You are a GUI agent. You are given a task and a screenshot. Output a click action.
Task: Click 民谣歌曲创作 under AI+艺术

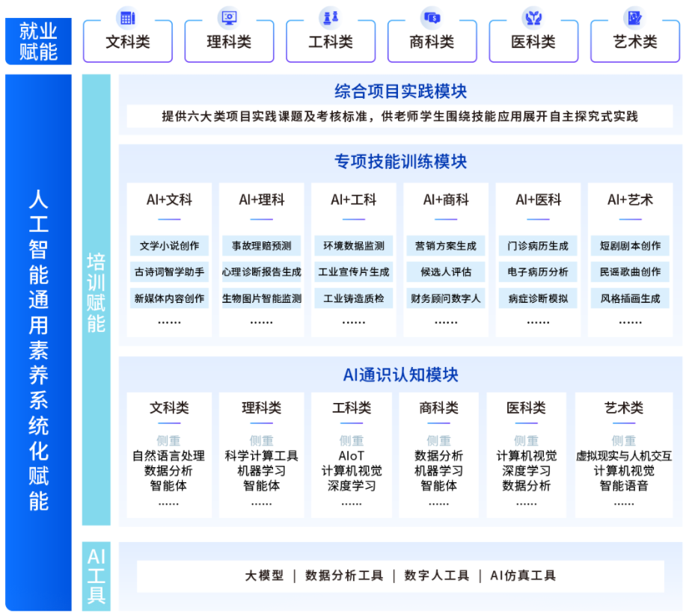pyautogui.click(x=630, y=272)
